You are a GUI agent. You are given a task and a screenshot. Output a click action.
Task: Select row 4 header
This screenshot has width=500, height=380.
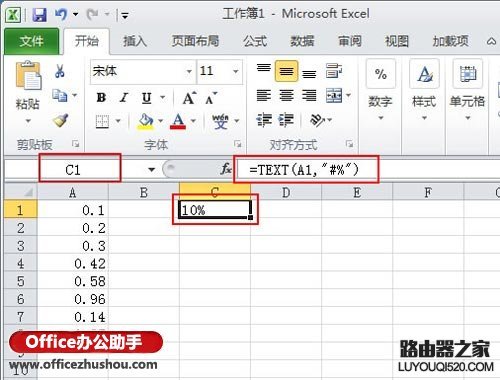point(21,263)
